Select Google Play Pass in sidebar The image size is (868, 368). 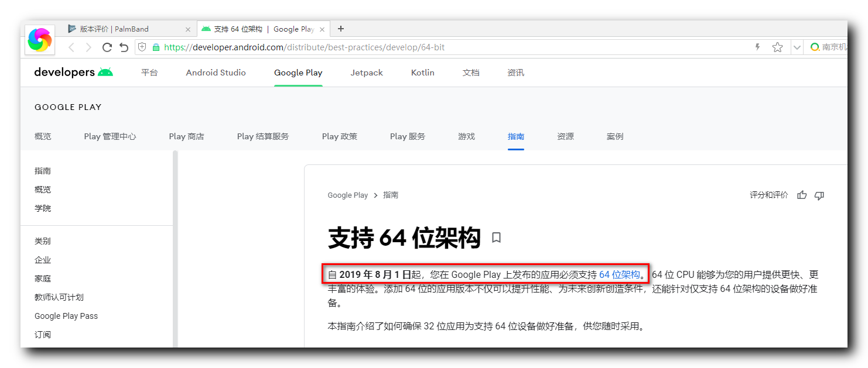66,315
